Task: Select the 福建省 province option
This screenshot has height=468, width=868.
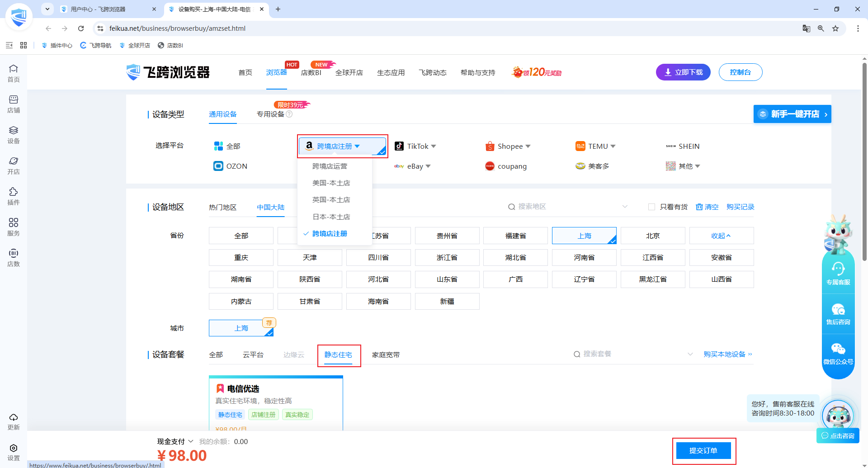Action: tap(515, 236)
